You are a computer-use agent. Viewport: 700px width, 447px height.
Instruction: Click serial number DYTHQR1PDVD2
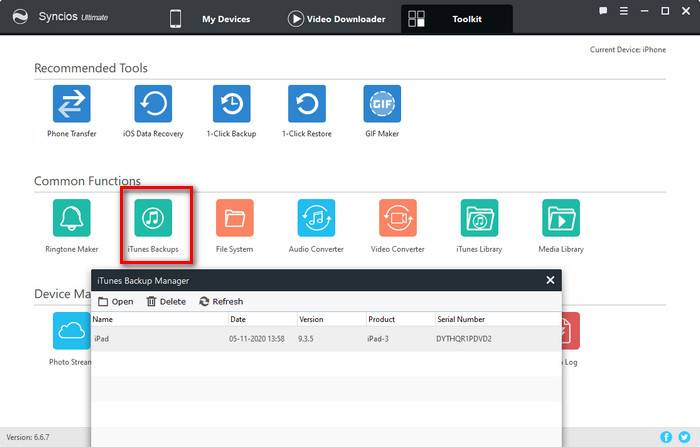pyautogui.click(x=464, y=339)
